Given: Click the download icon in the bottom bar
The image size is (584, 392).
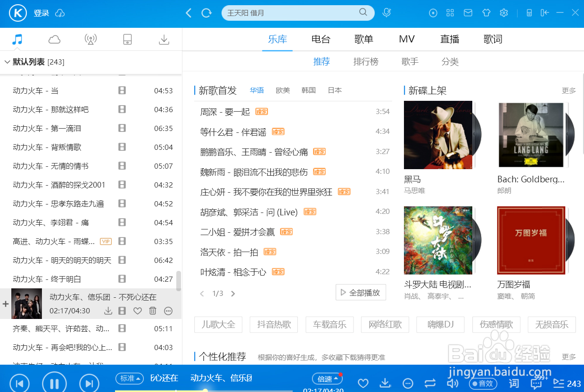Looking at the screenshot, I should pos(385,383).
